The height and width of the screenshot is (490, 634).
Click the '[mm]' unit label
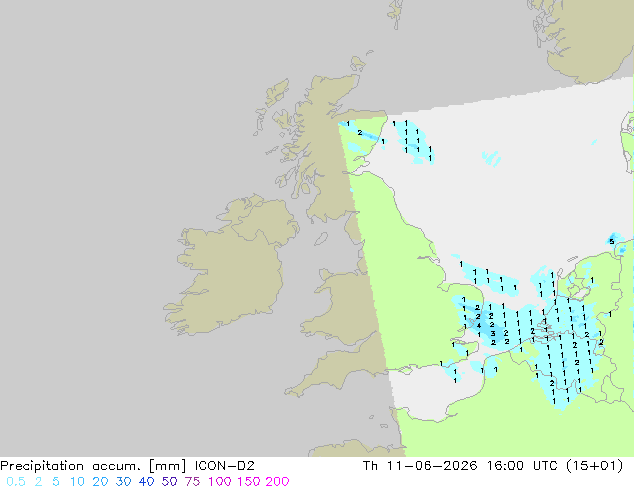tap(168, 466)
